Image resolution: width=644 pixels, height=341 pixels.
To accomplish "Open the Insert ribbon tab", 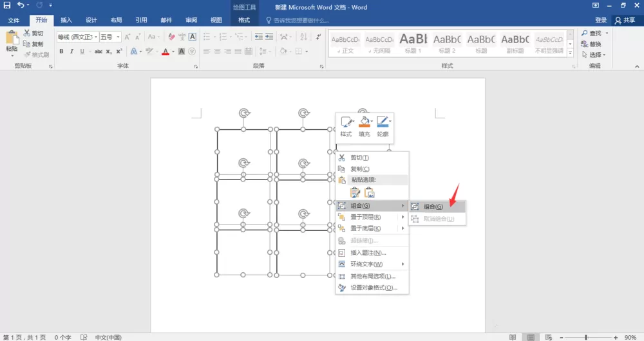I will click(x=66, y=20).
